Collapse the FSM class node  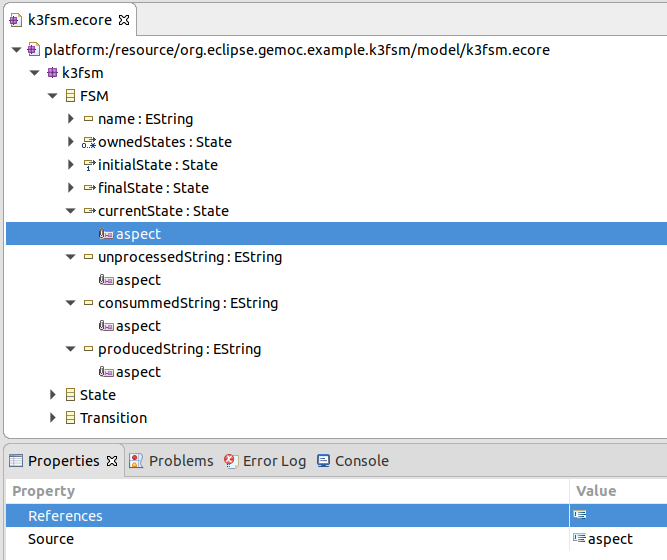pyautogui.click(x=53, y=96)
